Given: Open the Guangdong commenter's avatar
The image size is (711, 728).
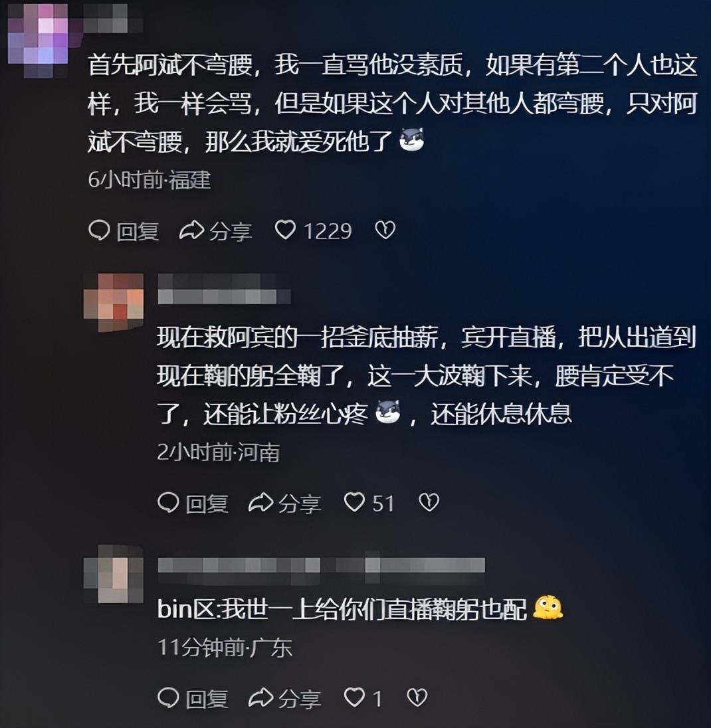Looking at the screenshot, I should (114, 574).
